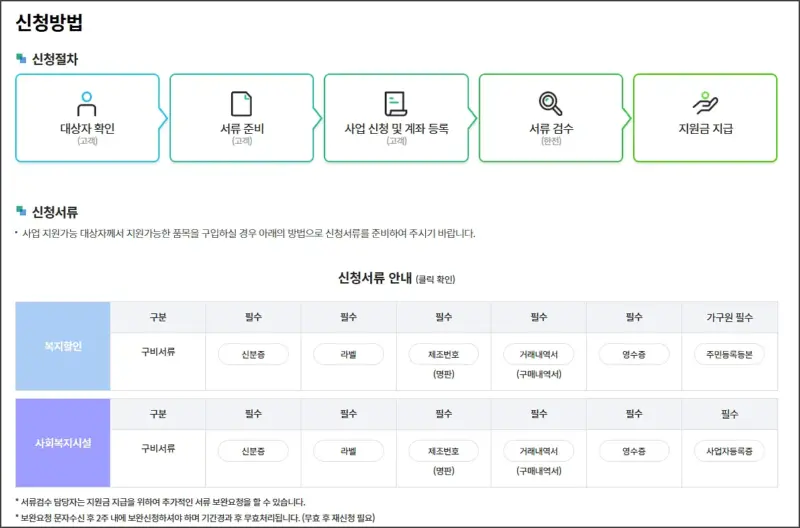This screenshot has width=800, height=528.
Task: Click the 가구원 필수 column header
Action: 729,317
